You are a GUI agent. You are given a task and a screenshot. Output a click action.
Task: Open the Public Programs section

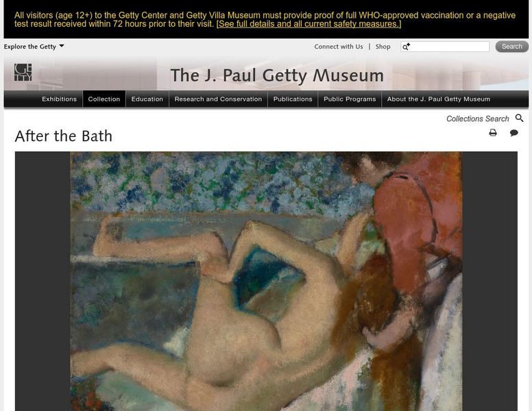click(x=350, y=99)
